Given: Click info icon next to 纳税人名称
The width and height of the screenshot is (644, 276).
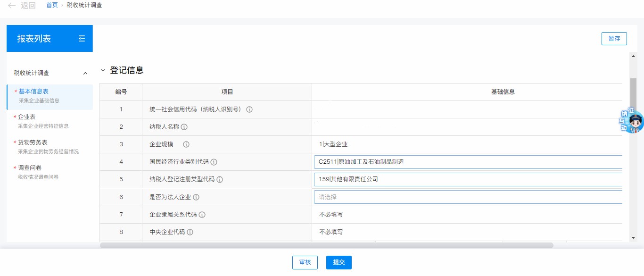Looking at the screenshot, I should pyautogui.click(x=184, y=127).
